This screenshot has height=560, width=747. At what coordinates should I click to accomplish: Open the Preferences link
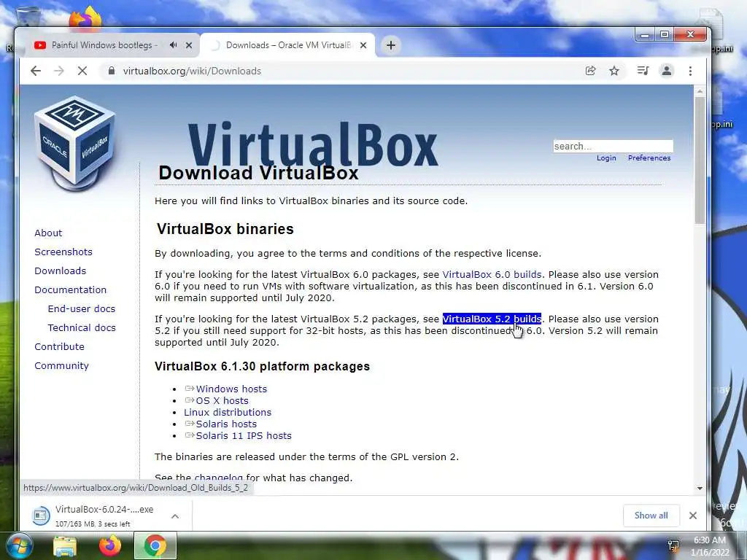649,158
